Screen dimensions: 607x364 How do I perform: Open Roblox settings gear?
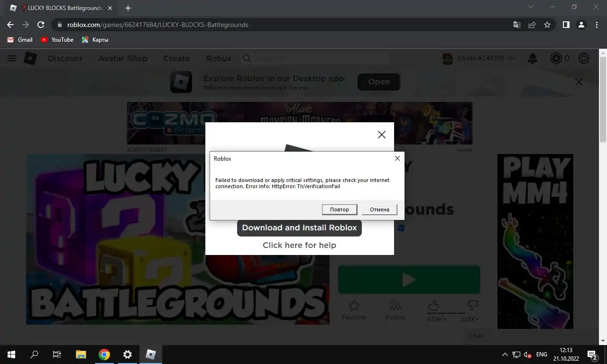[584, 58]
